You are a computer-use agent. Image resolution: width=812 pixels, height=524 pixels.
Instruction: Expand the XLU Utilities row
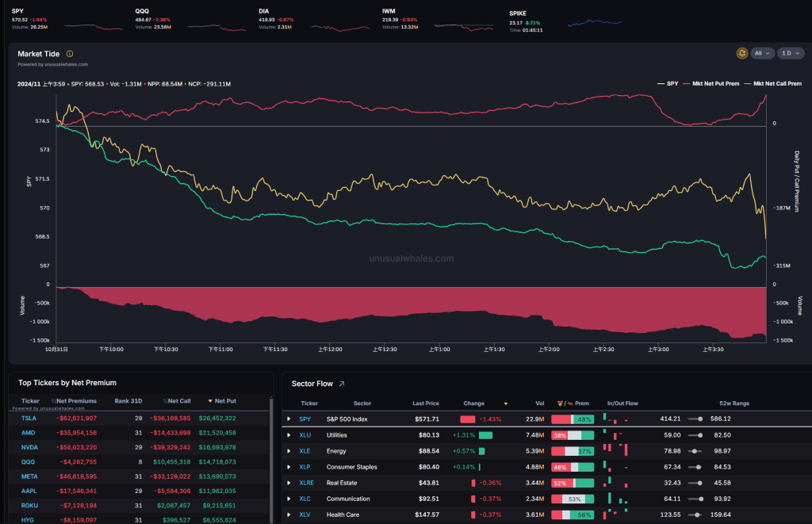point(289,435)
